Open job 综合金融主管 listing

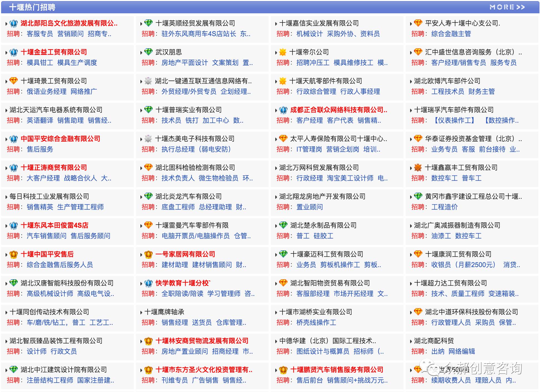click(451, 34)
